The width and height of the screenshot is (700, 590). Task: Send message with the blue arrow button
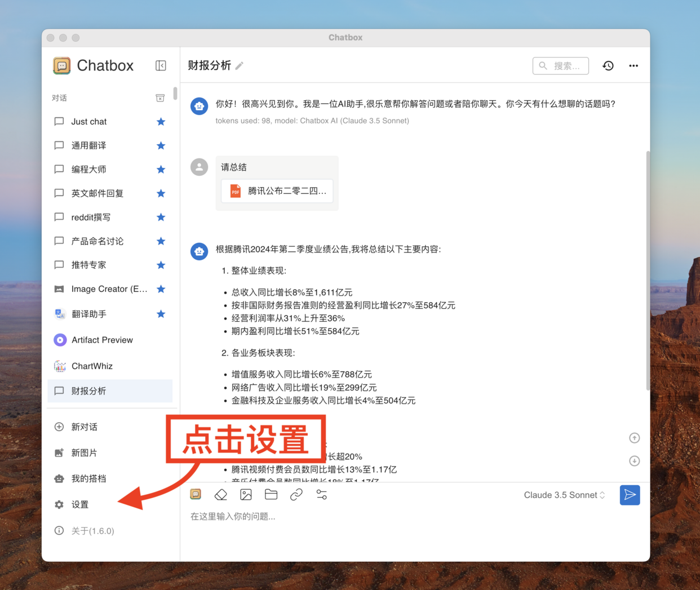click(x=630, y=495)
